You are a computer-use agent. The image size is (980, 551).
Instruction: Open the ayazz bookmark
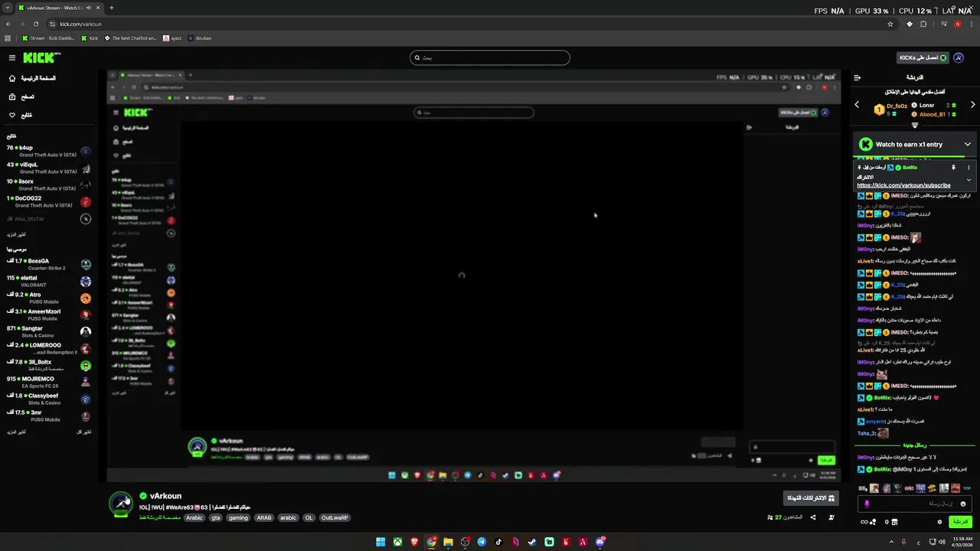172,37
